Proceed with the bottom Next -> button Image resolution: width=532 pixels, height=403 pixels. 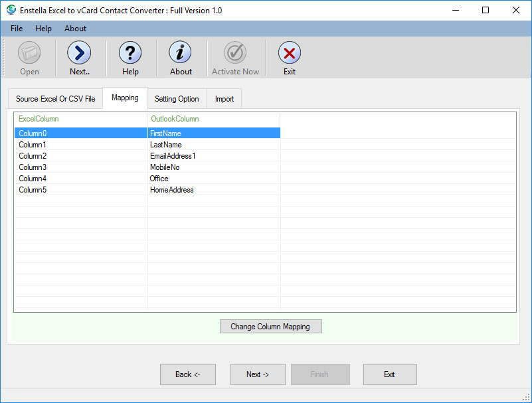(258, 374)
